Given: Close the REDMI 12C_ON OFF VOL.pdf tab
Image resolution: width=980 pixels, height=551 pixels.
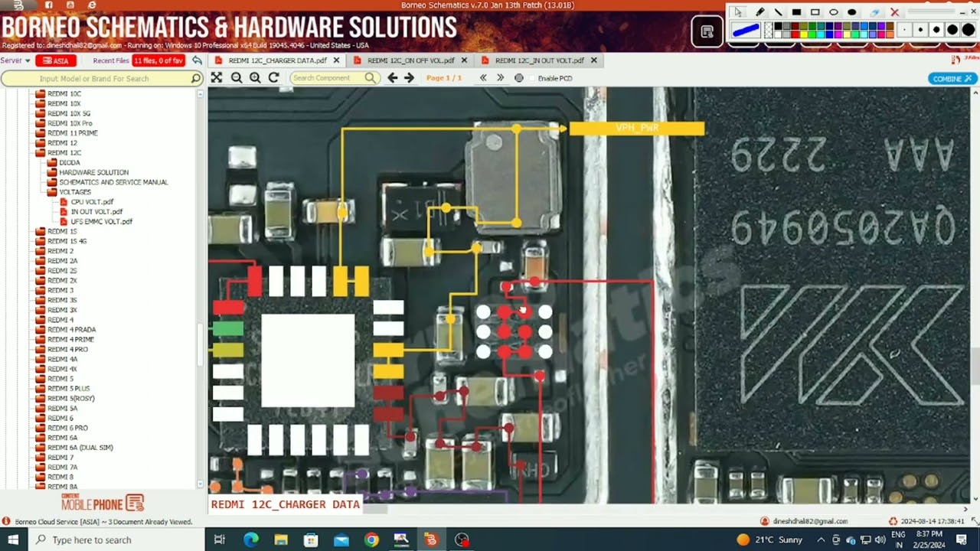Looking at the screenshot, I should tap(464, 60).
